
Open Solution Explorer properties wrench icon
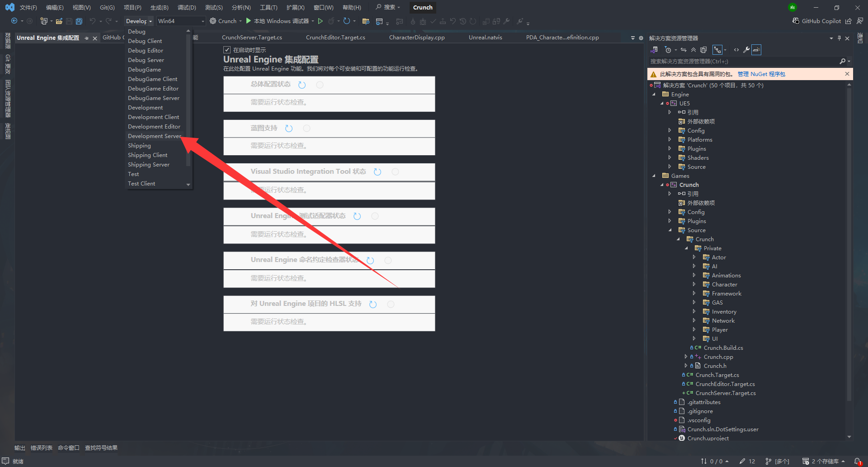pyautogui.click(x=746, y=50)
